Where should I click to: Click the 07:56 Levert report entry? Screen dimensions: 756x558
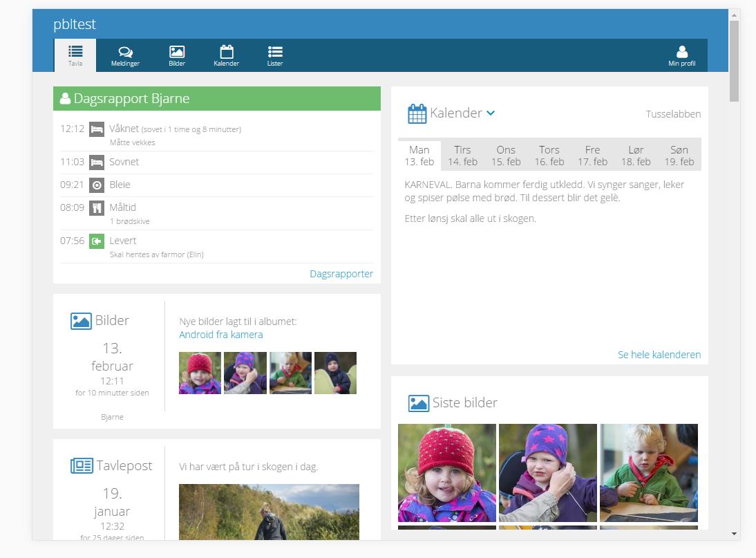tap(217, 247)
